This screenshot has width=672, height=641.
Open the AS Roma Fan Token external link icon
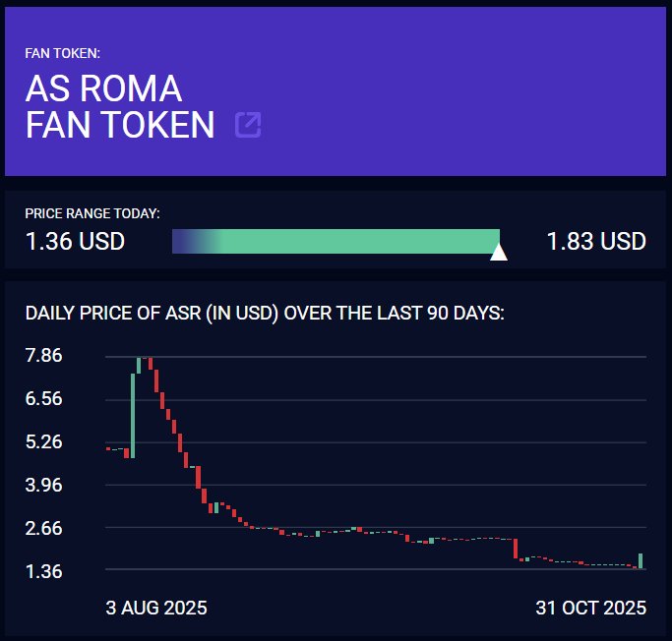[248, 125]
